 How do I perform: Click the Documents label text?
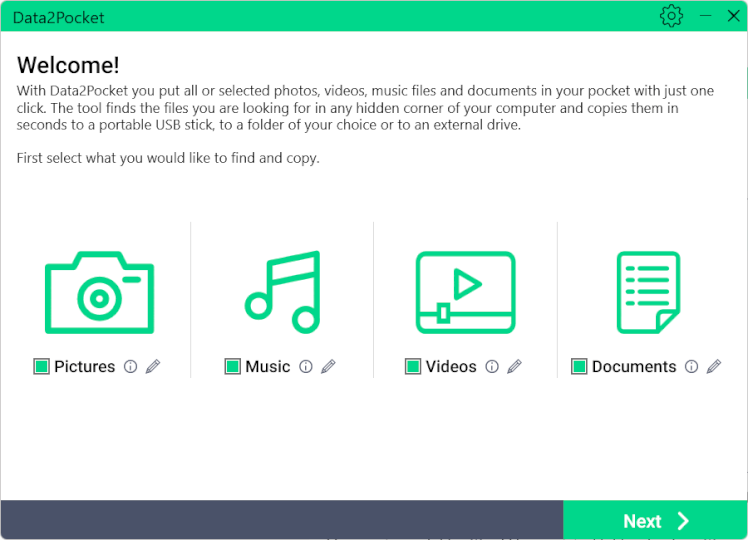pos(634,366)
